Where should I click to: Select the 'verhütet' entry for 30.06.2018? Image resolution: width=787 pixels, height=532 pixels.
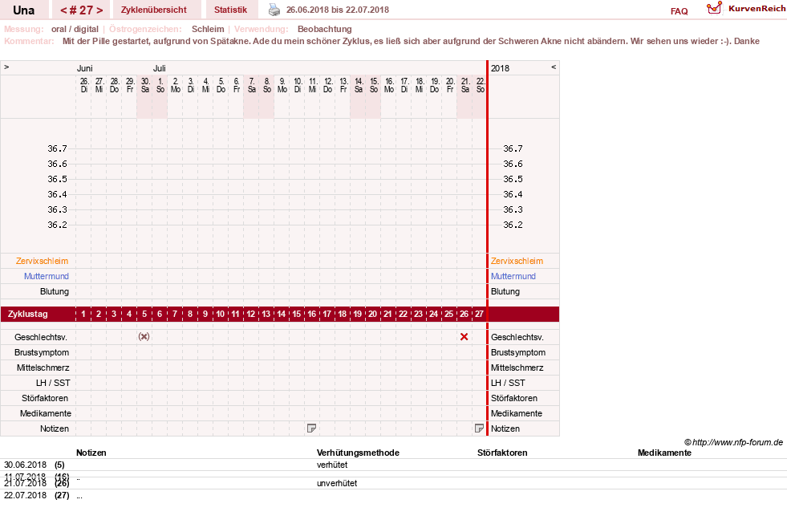[x=332, y=465]
